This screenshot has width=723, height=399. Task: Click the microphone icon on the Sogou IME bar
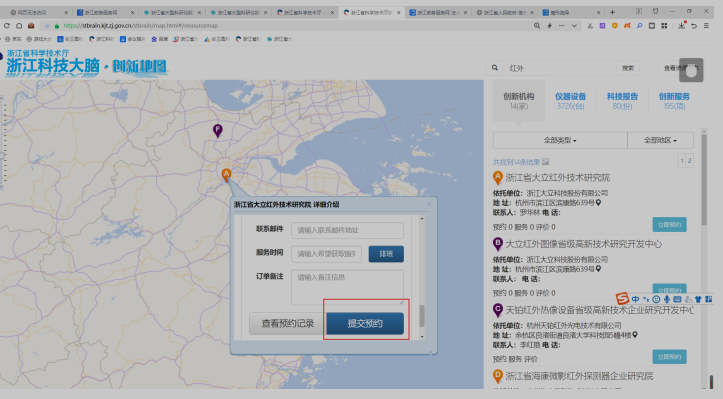667,299
